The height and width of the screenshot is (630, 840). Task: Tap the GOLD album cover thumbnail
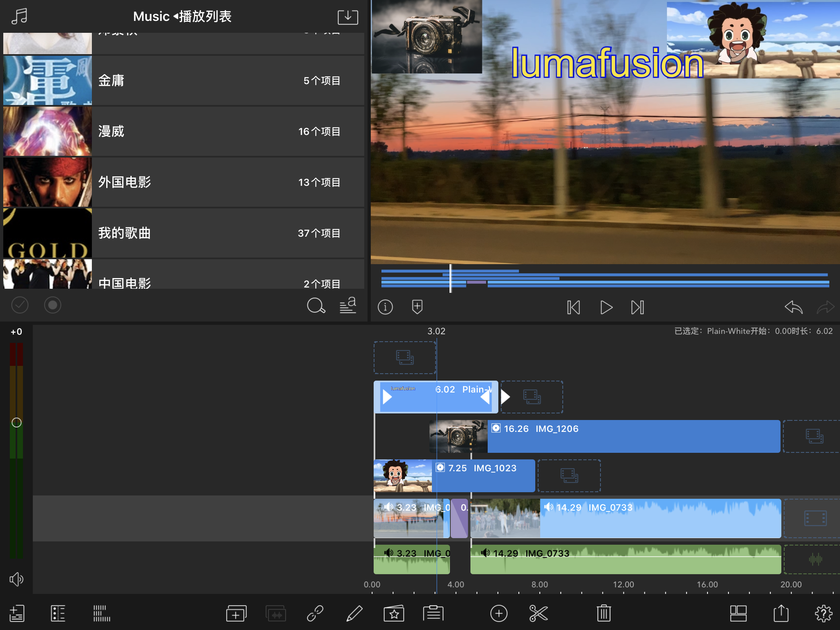[48, 233]
